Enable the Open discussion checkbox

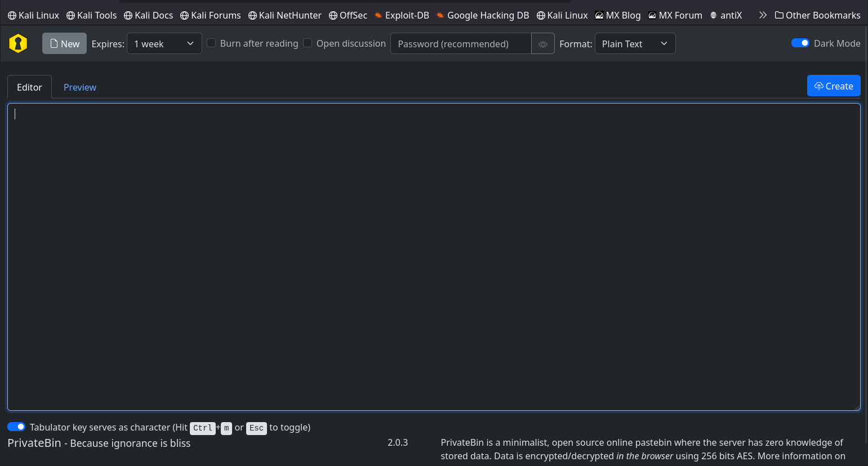tap(308, 43)
